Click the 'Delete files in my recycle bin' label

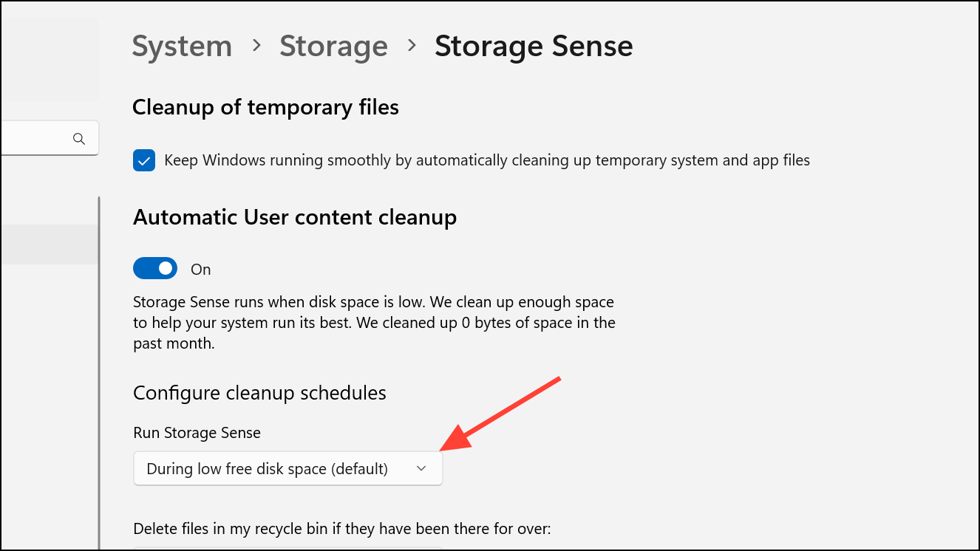click(342, 528)
